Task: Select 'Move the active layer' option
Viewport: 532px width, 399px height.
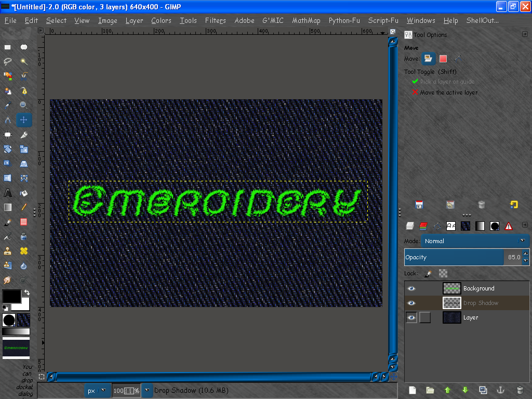Action: pos(448,92)
